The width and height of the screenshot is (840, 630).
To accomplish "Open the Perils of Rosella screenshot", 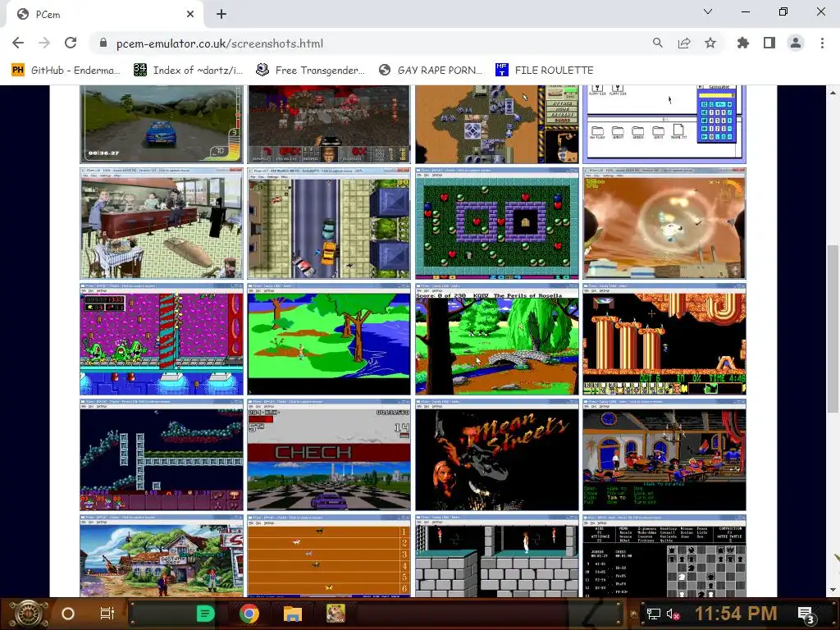I will pyautogui.click(x=496, y=339).
